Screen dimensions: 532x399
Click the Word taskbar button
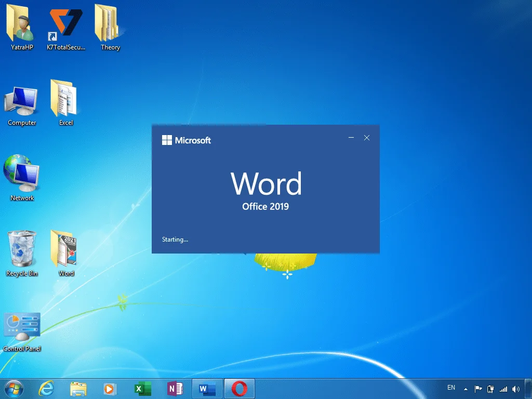point(207,389)
